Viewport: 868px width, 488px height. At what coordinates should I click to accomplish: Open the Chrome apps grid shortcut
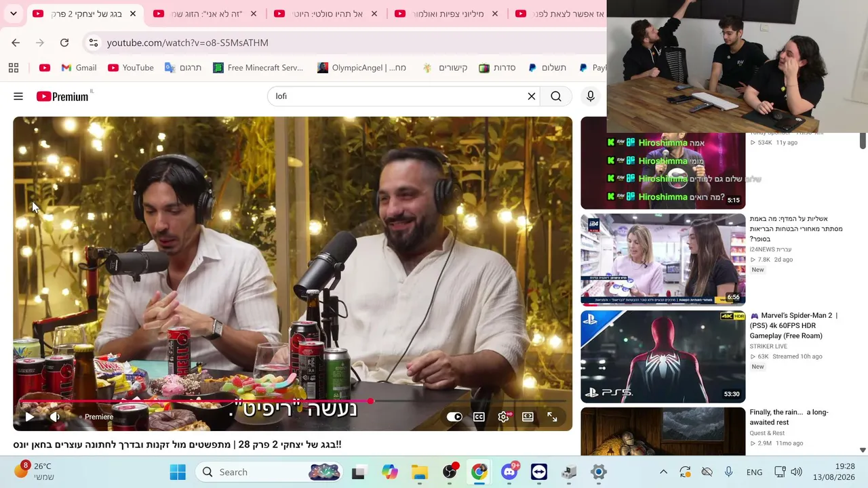[14, 68]
